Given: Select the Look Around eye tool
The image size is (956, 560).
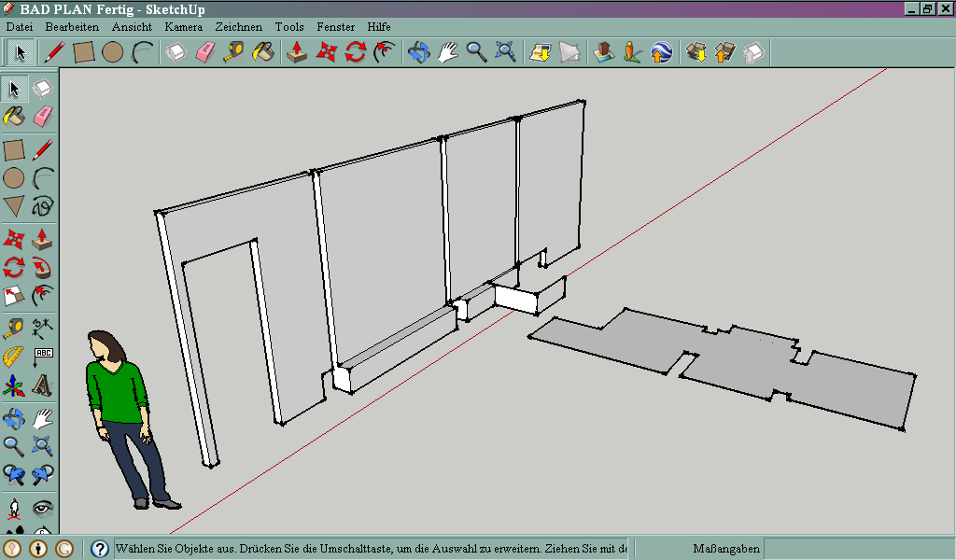Looking at the screenshot, I should [42, 509].
